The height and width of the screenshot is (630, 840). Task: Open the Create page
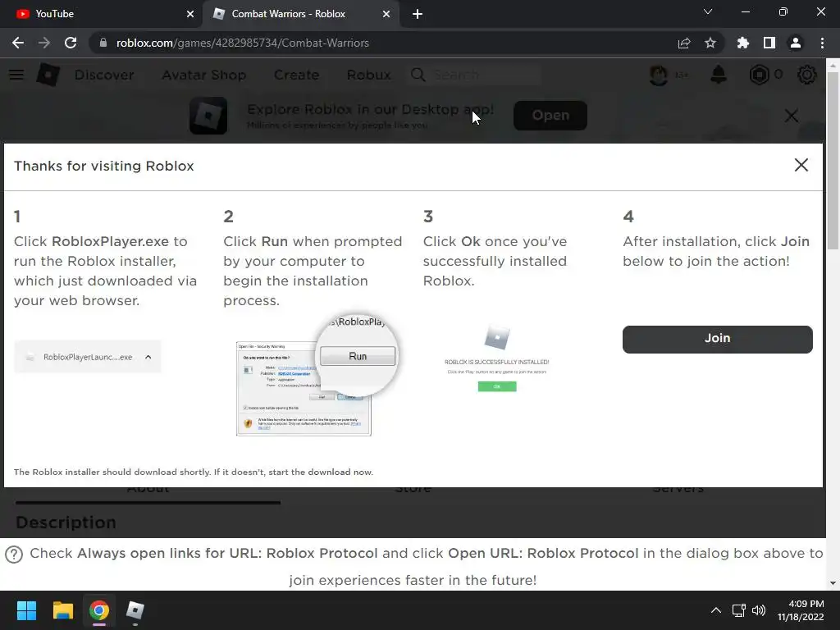click(297, 75)
